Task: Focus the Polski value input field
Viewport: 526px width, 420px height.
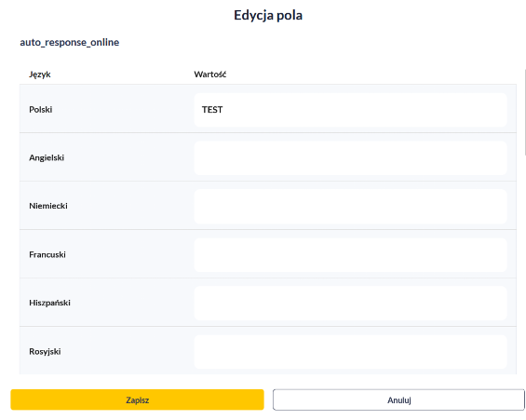Action: point(351,110)
